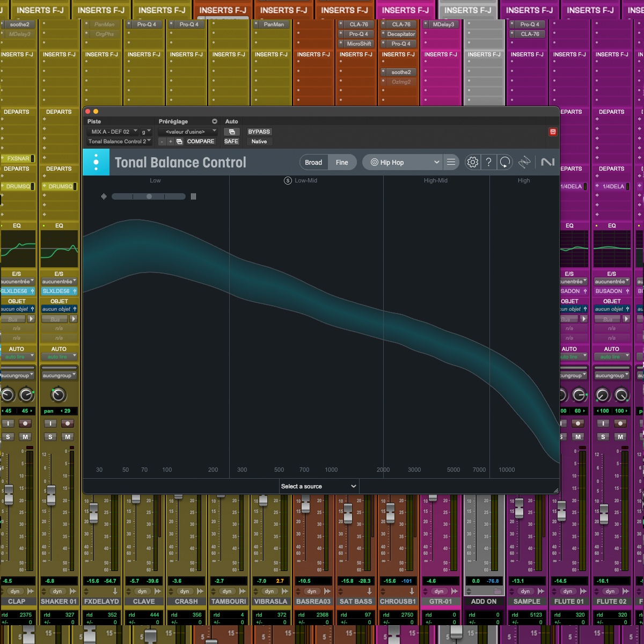
Task: Click the FLUTE 02 volume fader
Action: 604,514
